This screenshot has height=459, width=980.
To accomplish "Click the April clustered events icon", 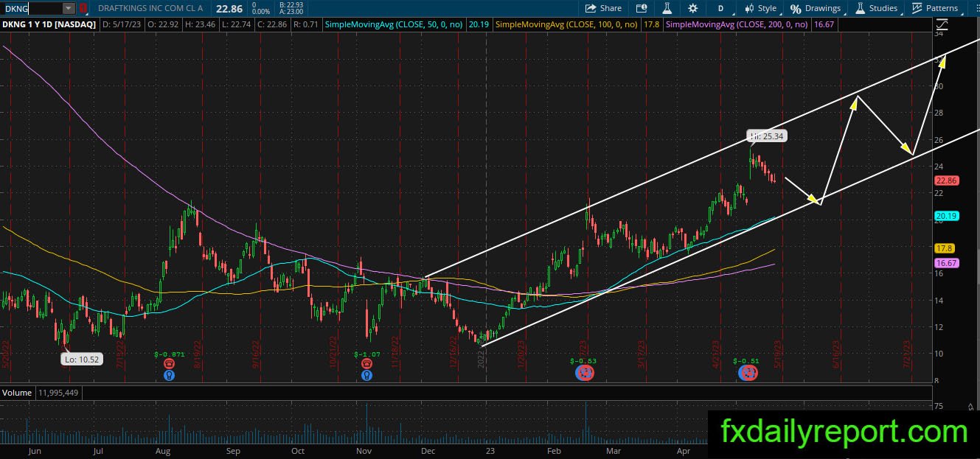I will pyautogui.click(x=748, y=374).
